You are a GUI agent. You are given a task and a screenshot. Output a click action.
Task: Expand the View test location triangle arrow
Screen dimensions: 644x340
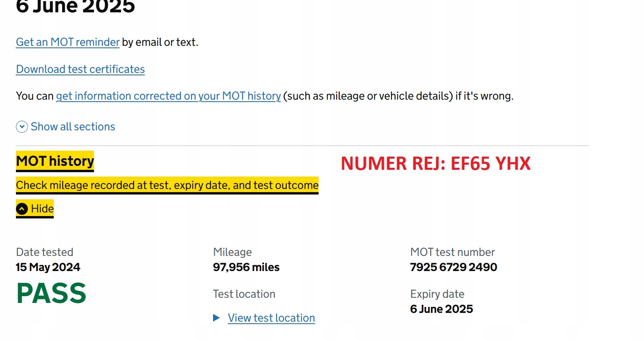[216, 318]
